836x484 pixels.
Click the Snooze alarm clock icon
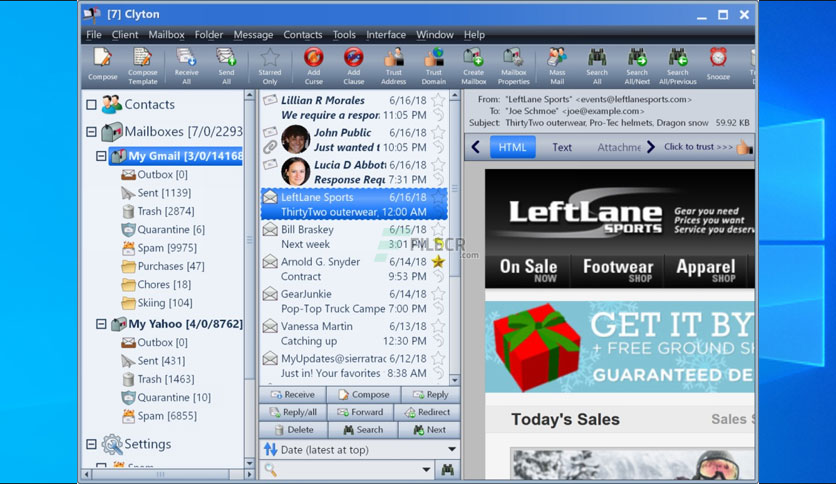coord(718,58)
